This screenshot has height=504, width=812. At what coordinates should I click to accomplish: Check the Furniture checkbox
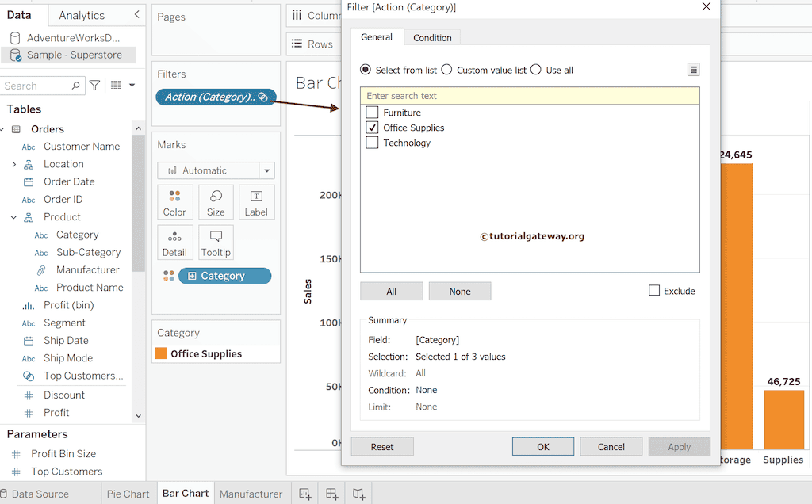pyautogui.click(x=372, y=113)
